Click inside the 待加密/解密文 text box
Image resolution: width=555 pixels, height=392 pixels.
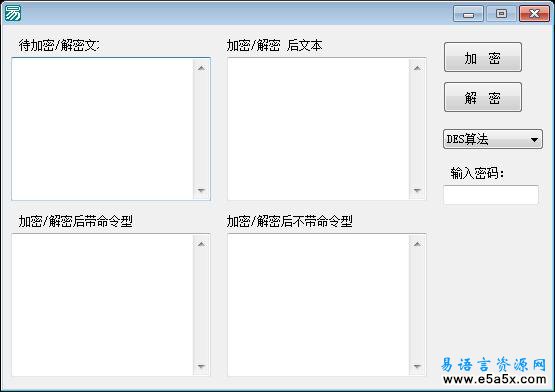coord(103,129)
